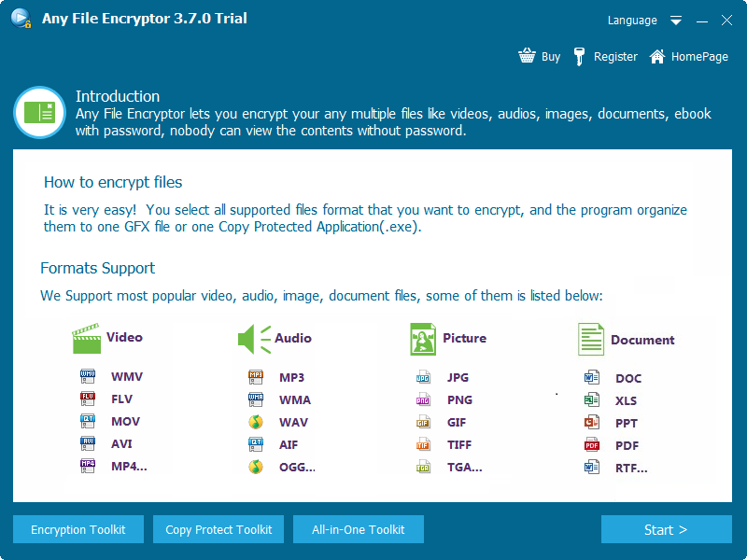Image resolution: width=747 pixels, height=560 pixels.
Task: Click the AIF file icon
Action: tap(256, 444)
